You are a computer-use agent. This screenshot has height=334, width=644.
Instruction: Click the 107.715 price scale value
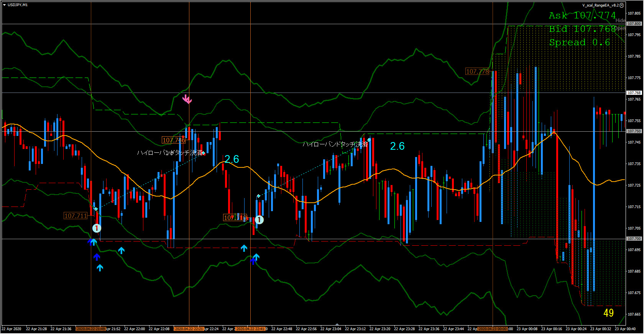pos(634,207)
